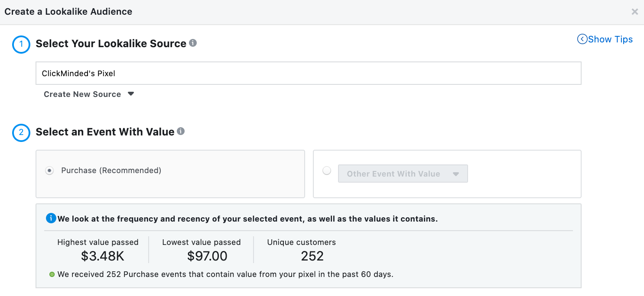Click the Purchase (Recommended) label text
Screen dimensions: 644x296
coord(111,171)
